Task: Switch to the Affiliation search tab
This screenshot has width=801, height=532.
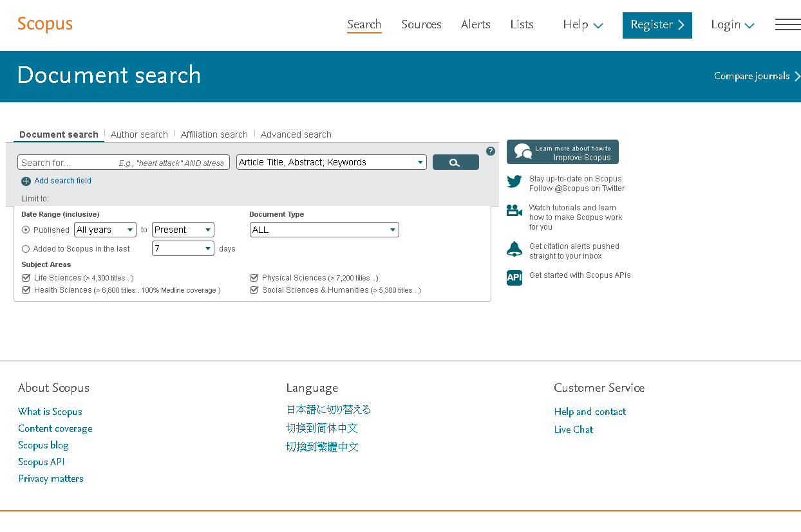Action: point(214,134)
